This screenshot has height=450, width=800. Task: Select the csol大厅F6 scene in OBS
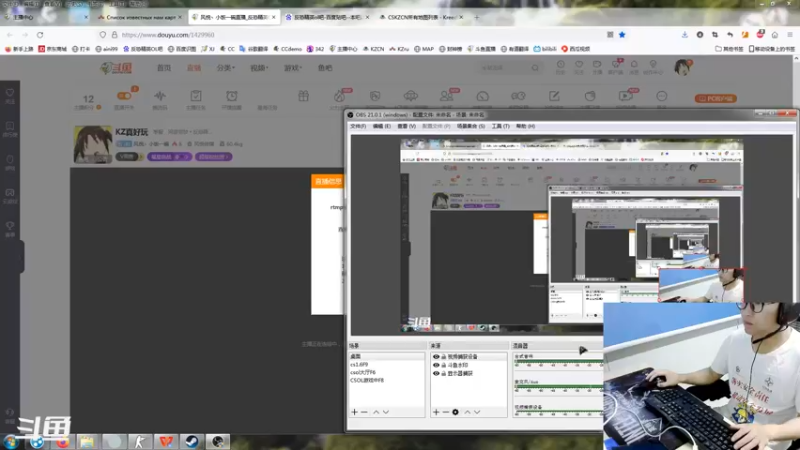(387, 372)
